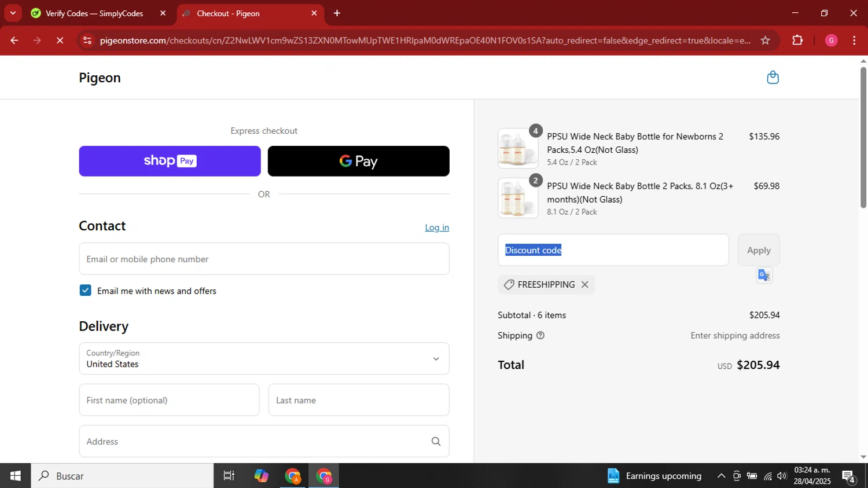Click the page vertical scrollbar

point(863,137)
